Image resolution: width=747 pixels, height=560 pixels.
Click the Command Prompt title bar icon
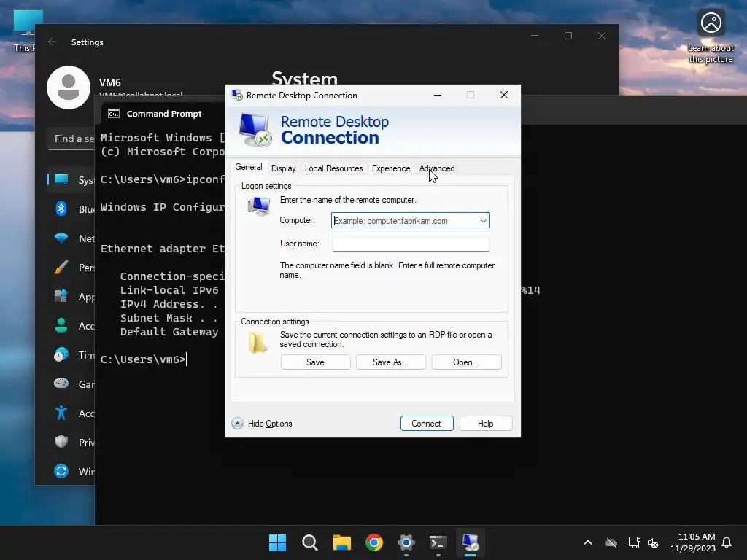(x=113, y=113)
